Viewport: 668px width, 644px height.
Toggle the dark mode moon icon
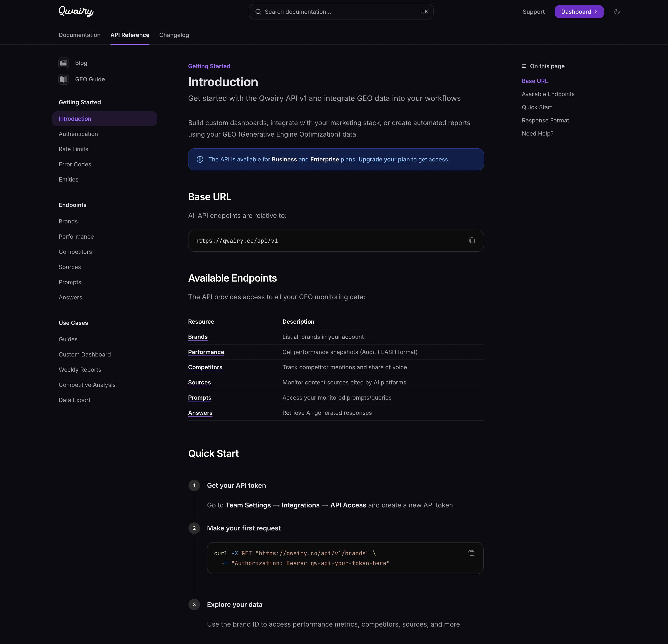coord(617,11)
